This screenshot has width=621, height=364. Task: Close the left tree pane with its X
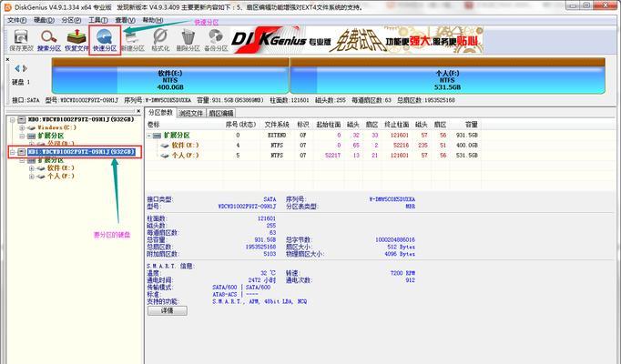point(138,111)
